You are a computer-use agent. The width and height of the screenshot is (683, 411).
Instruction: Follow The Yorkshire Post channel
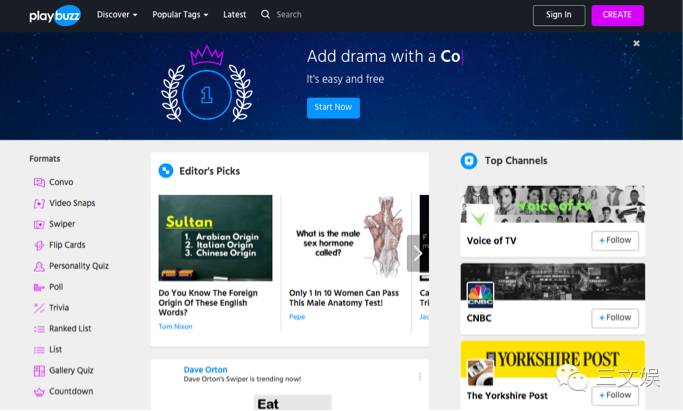(x=615, y=395)
